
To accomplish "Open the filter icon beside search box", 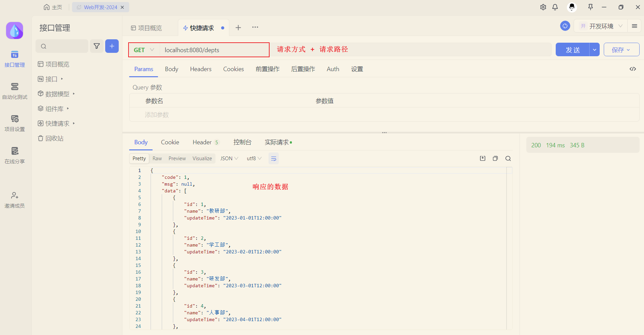I will [96, 46].
